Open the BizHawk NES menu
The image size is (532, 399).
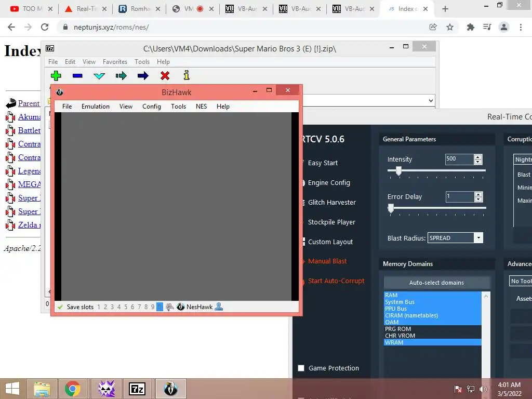click(x=201, y=107)
